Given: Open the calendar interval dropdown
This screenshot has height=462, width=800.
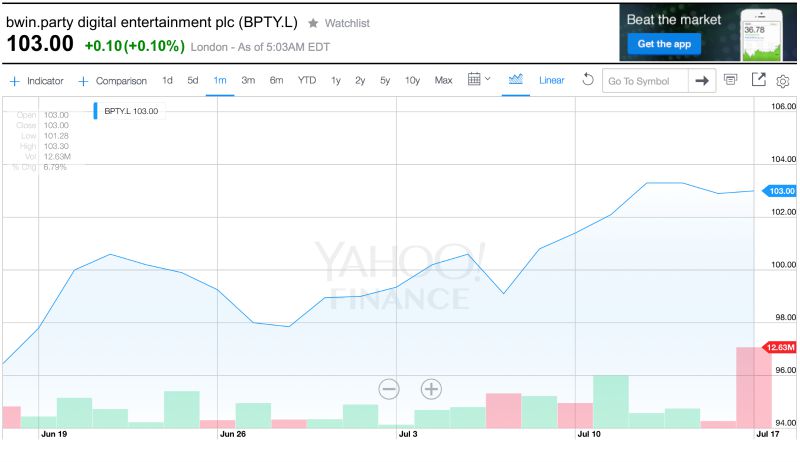Looking at the screenshot, I should [479, 80].
